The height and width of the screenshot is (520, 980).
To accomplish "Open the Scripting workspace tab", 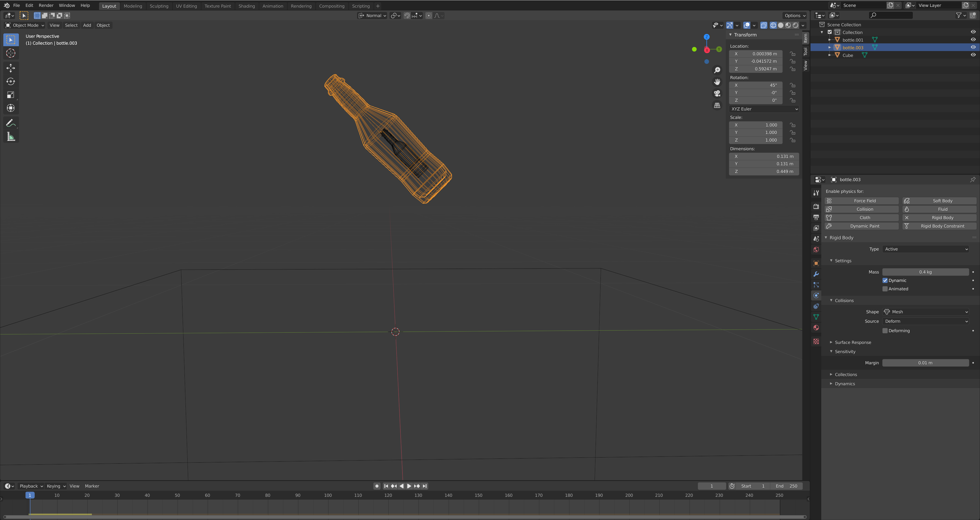I will [x=361, y=6].
